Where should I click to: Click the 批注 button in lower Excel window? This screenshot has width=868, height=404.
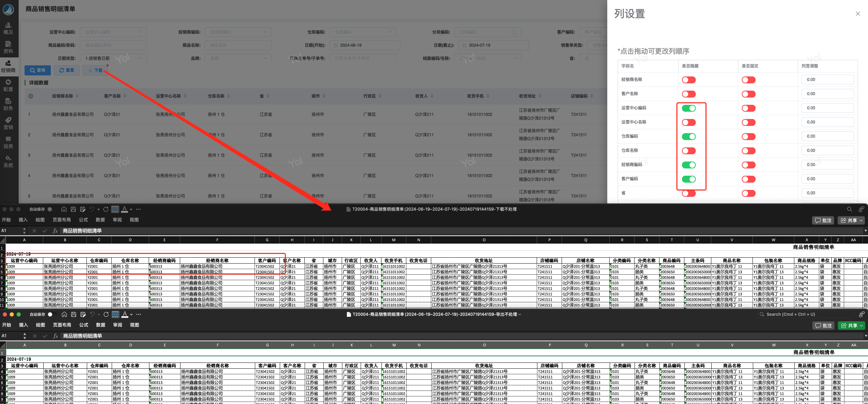click(823, 325)
